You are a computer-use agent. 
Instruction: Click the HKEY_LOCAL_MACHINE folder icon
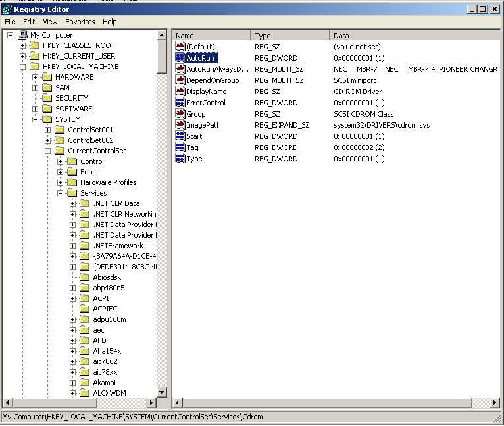point(34,67)
